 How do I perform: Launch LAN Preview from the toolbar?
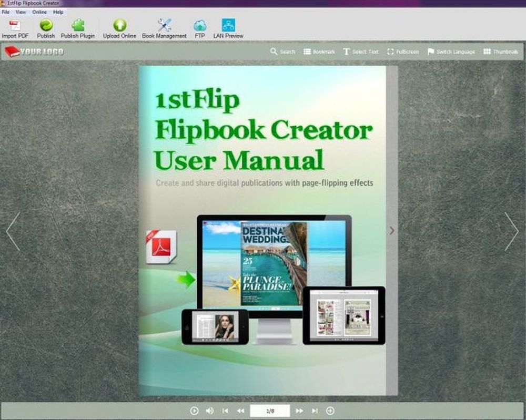228,26
